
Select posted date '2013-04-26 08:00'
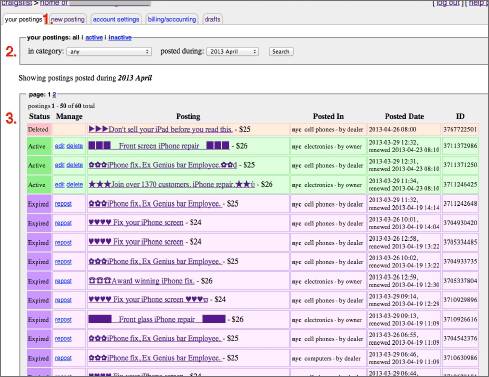[x=392, y=129]
